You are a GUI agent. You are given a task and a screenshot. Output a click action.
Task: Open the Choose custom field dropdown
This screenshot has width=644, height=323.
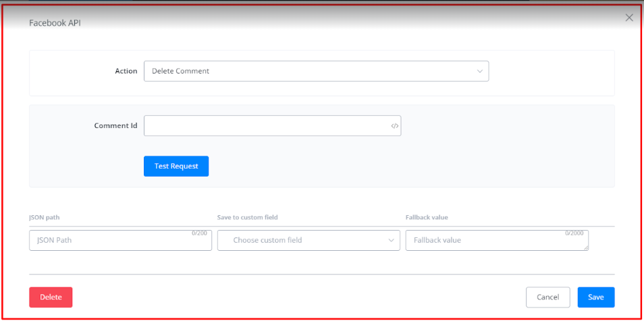coord(304,240)
